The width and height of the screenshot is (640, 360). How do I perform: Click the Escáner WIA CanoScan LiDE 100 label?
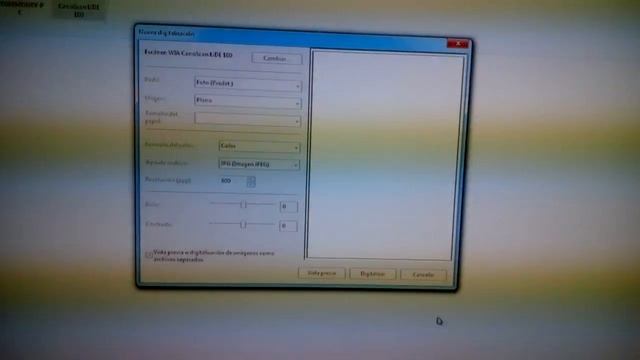click(188, 53)
